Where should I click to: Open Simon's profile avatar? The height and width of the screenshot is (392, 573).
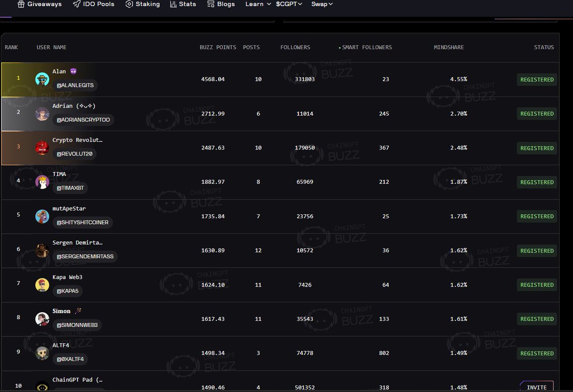click(x=42, y=319)
